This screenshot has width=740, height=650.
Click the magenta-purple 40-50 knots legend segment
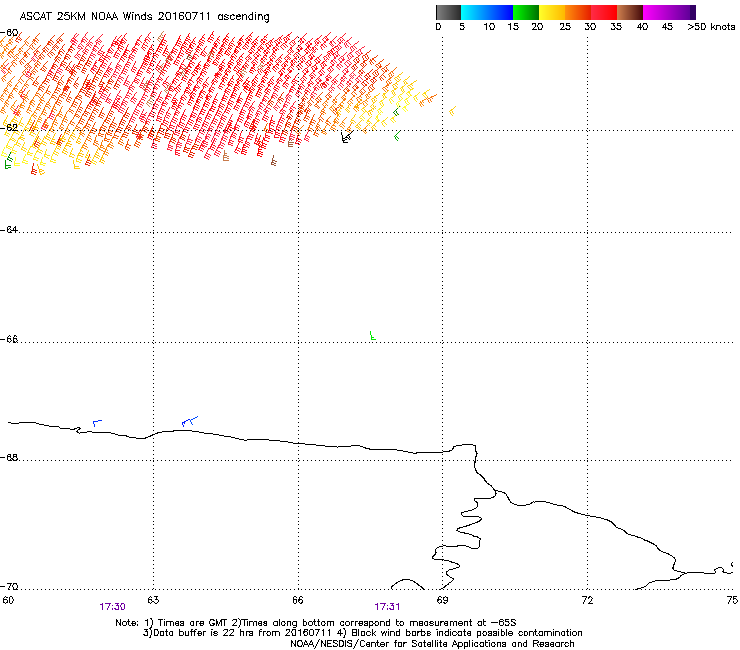(669, 12)
